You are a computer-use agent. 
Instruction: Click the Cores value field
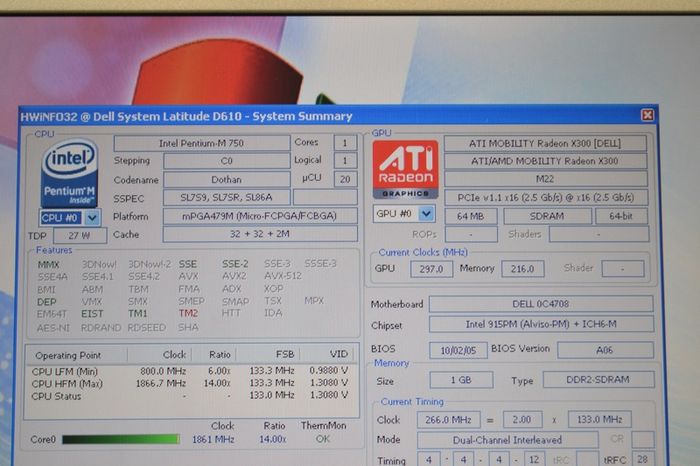(345, 143)
